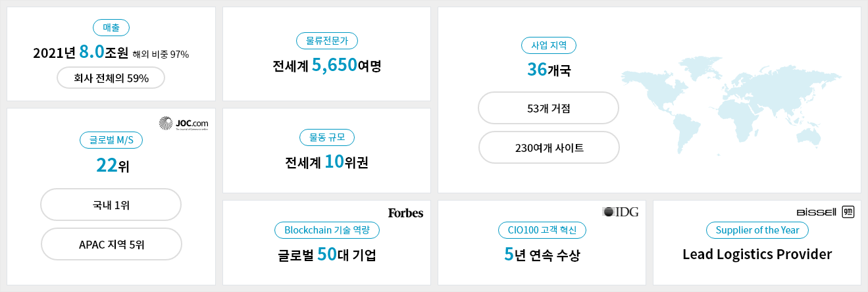Click the CIO100 고객 혁신 label
This screenshot has width=868, height=292.
(x=542, y=230)
